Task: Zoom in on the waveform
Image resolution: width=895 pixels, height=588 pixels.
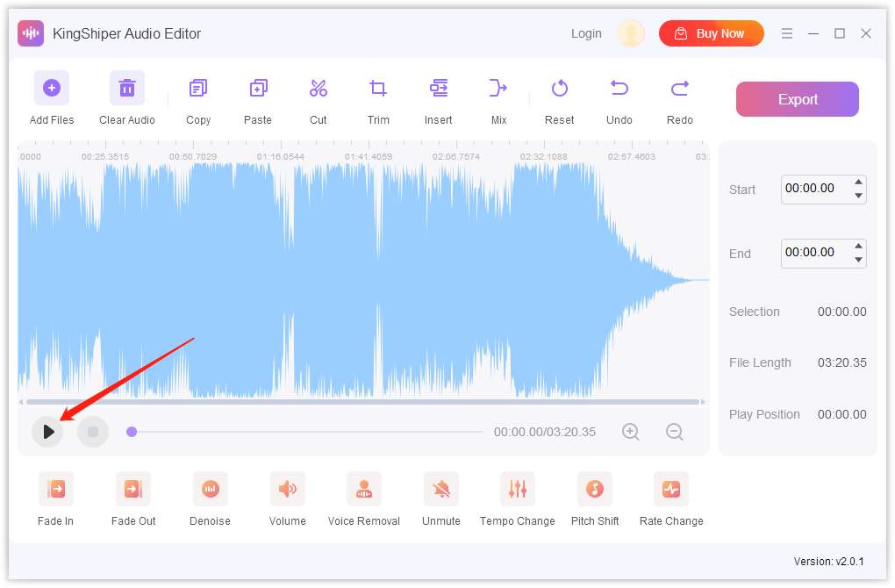Action: tap(631, 432)
